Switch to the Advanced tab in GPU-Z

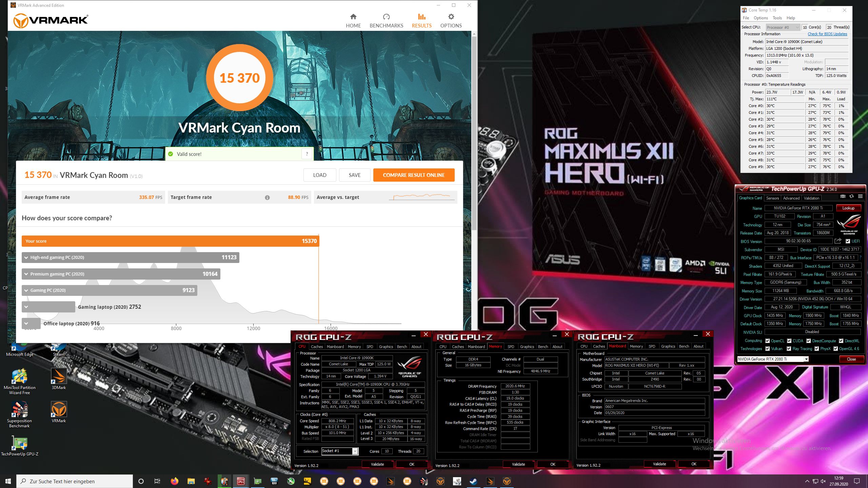point(791,198)
